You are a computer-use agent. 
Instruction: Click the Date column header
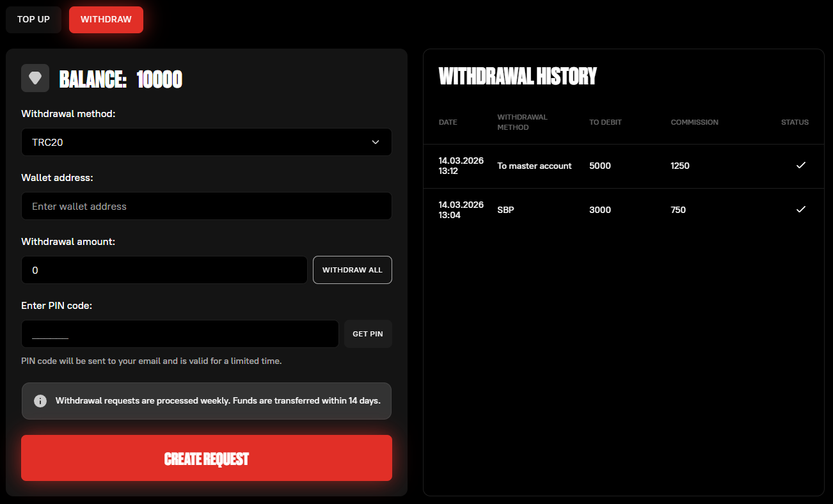click(448, 122)
